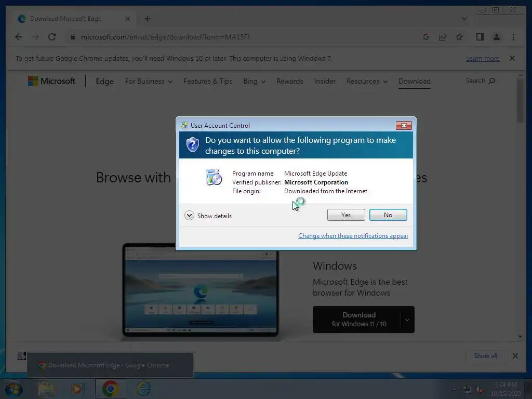
Task: Click the Chrome taskbar icon
Action: tap(110, 389)
